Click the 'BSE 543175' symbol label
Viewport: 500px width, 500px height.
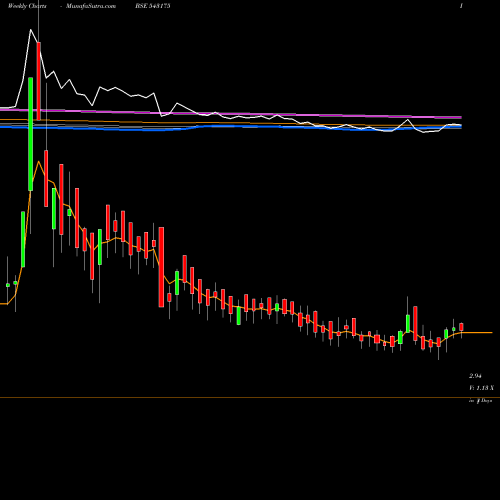[x=153, y=6]
